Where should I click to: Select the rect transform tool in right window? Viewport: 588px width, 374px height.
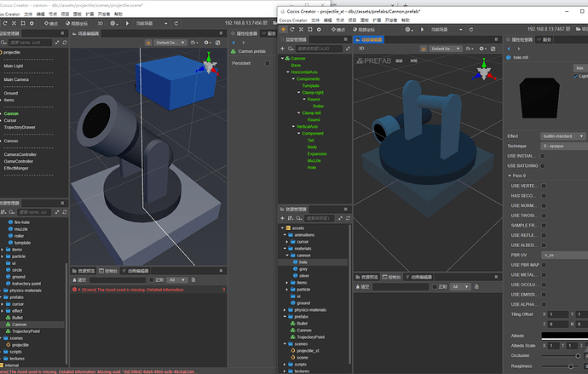point(310,29)
